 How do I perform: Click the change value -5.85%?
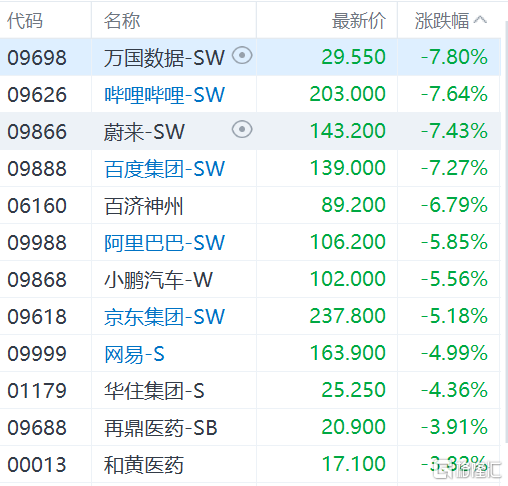pyautogui.click(x=454, y=242)
